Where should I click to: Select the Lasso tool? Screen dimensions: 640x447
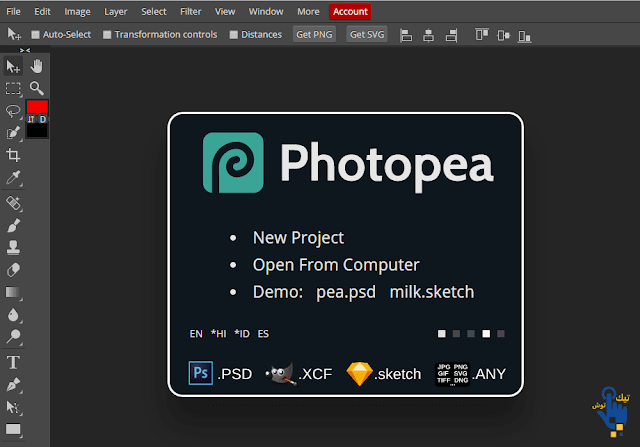pos(13,111)
